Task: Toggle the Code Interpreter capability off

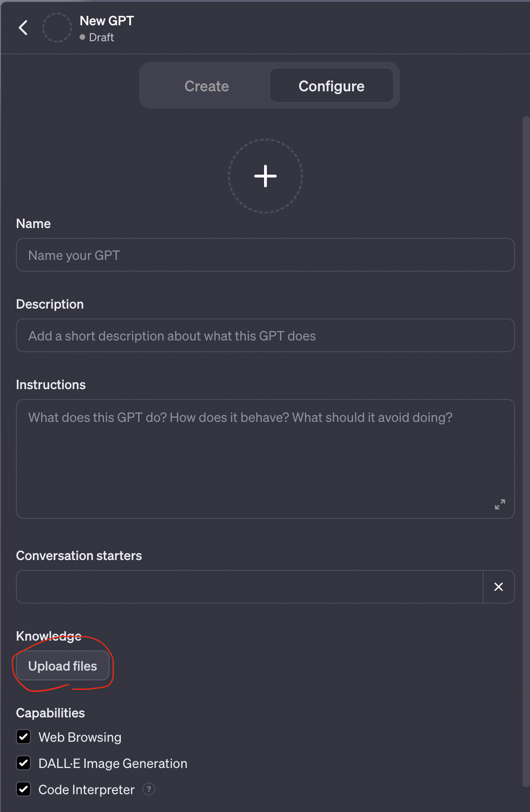Action: pyautogui.click(x=23, y=789)
